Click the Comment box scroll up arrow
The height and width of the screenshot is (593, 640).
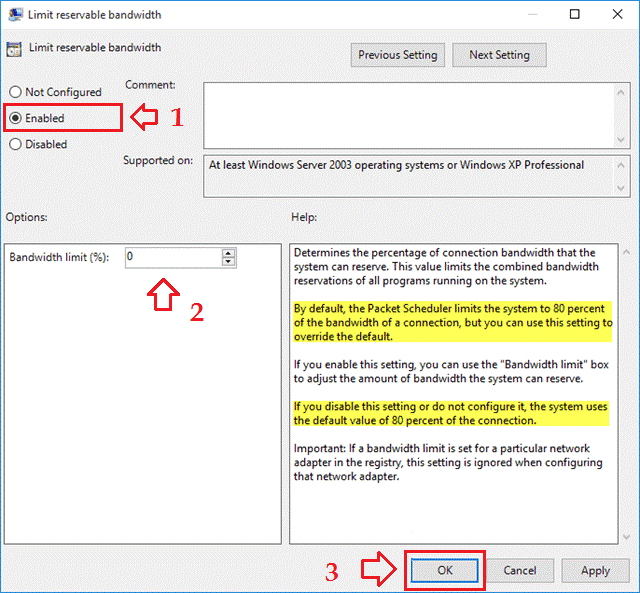(621, 93)
